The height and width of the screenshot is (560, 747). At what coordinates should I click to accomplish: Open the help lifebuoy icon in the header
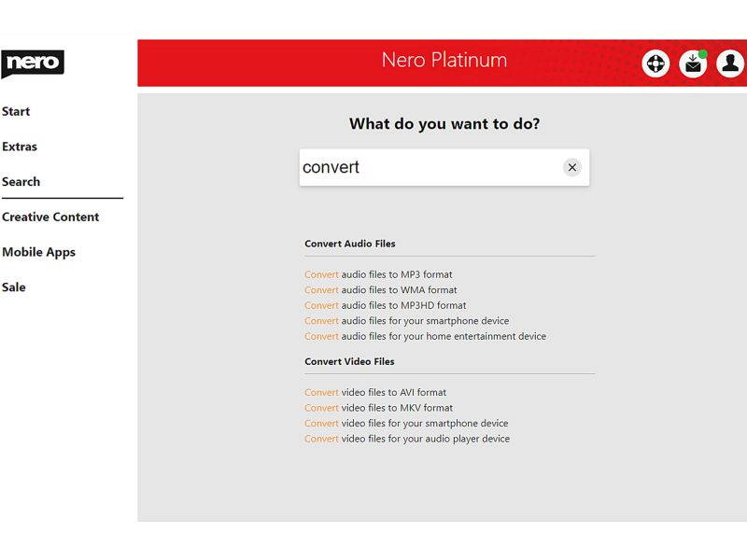tap(655, 63)
